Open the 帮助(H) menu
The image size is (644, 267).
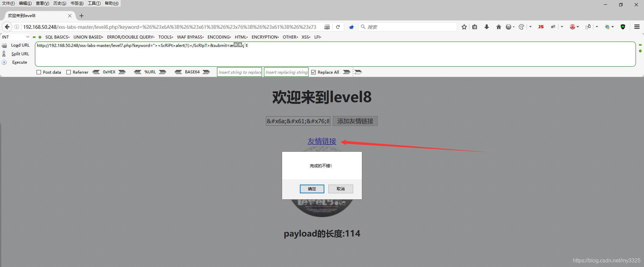[111, 3]
